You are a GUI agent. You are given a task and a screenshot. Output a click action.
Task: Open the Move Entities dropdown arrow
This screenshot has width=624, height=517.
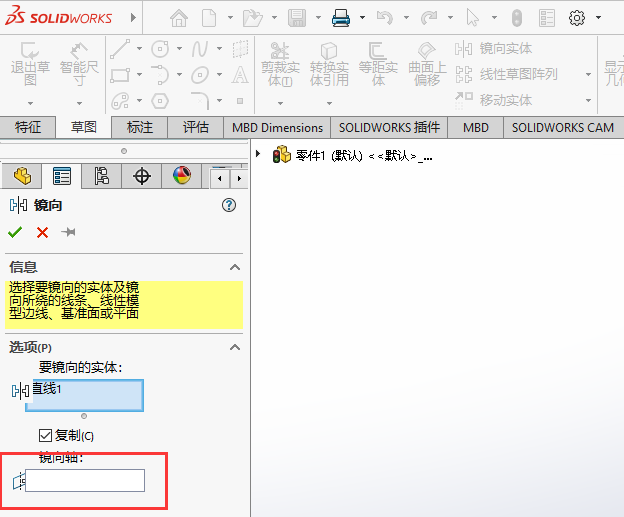[x=589, y=100]
